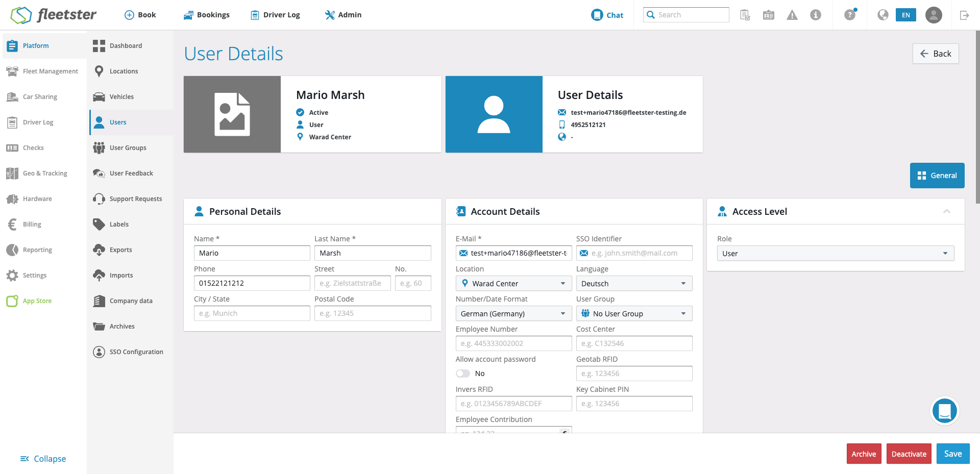Viewport: 980px width, 474px height.
Task: Open the user avatar profile icon
Action: [934, 15]
